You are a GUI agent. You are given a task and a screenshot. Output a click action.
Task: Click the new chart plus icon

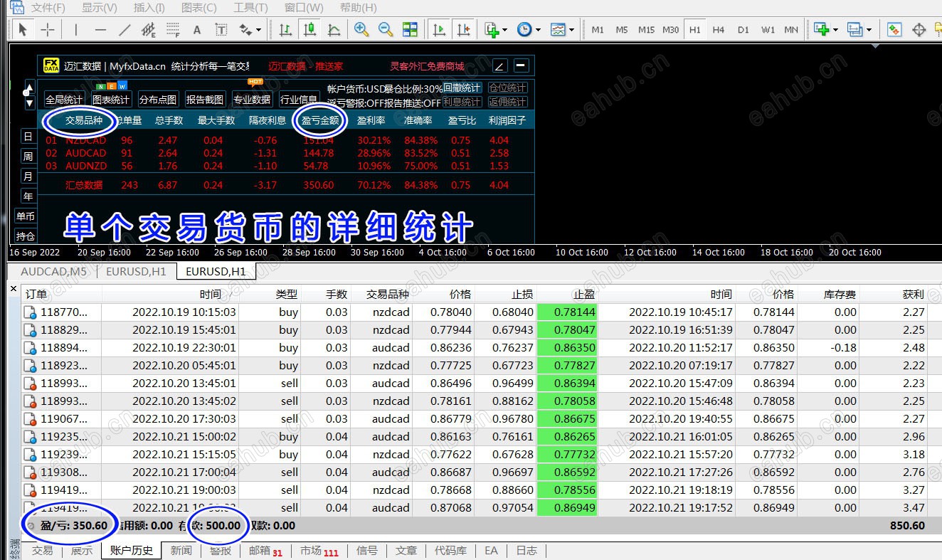pyautogui.click(x=822, y=30)
